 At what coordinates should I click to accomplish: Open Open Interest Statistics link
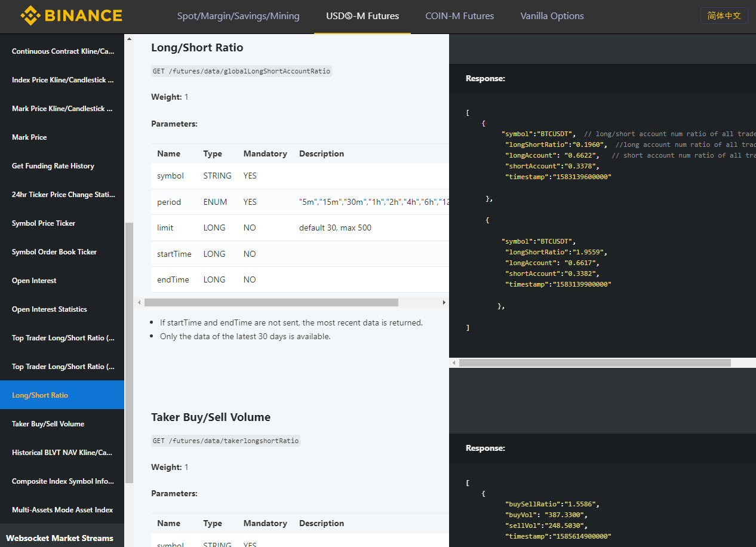pos(62,309)
